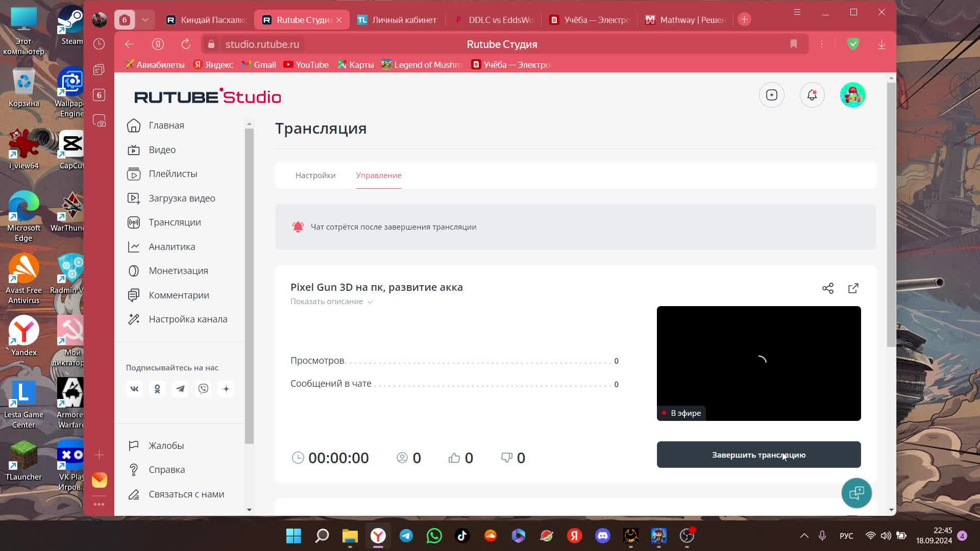Switch to Mathway browser tab
Viewport: 980px width, 551px height.
coord(685,20)
